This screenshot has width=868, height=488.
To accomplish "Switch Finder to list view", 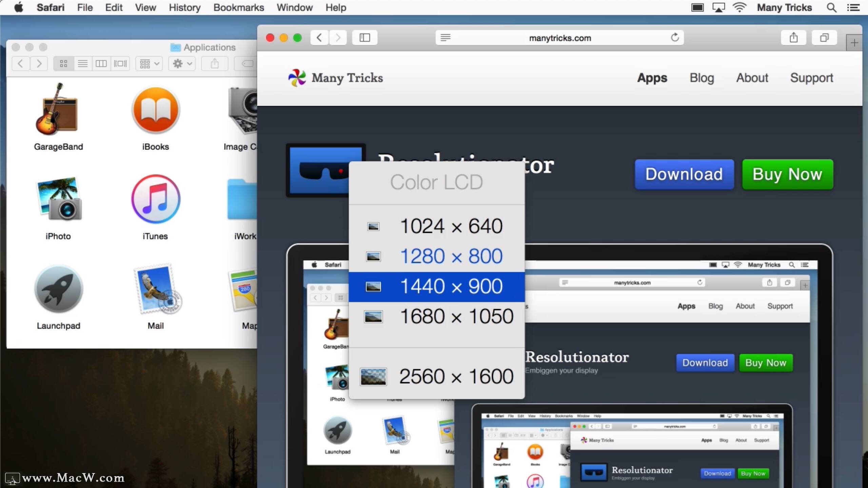I will pyautogui.click(x=82, y=63).
